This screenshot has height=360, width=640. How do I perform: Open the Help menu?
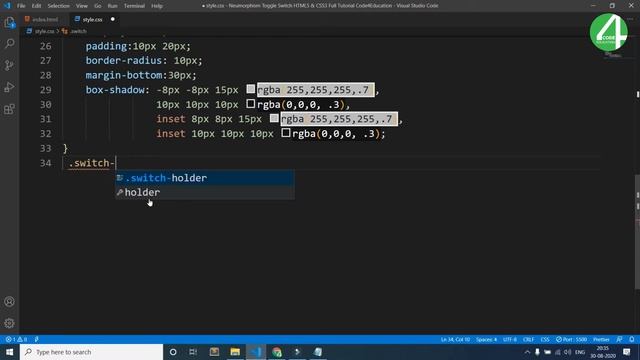157,6
